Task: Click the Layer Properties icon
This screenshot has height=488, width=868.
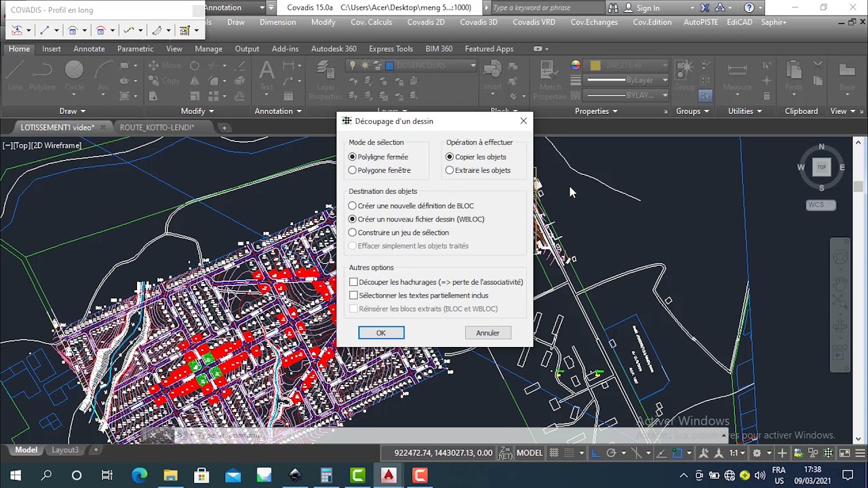Action: click(x=325, y=80)
